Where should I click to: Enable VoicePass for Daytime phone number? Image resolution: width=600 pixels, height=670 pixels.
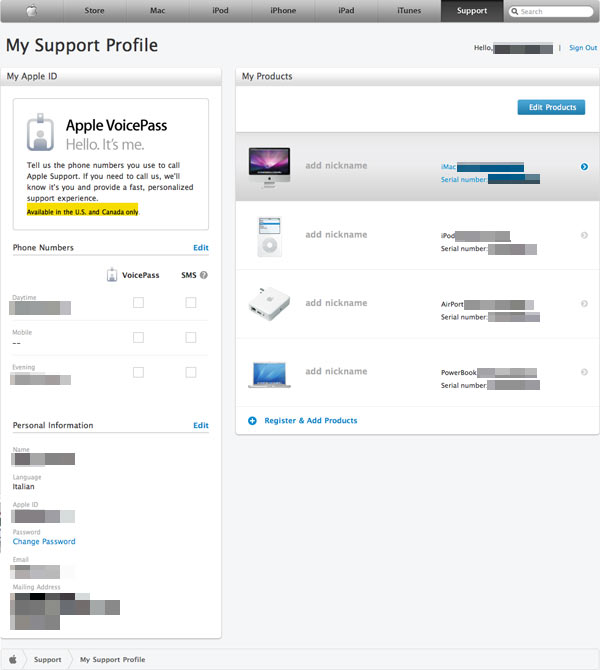pyautogui.click(x=138, y=303)
